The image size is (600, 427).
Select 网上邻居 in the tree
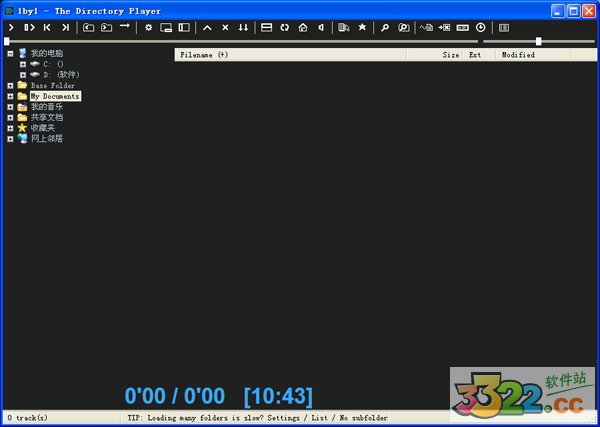47,139
